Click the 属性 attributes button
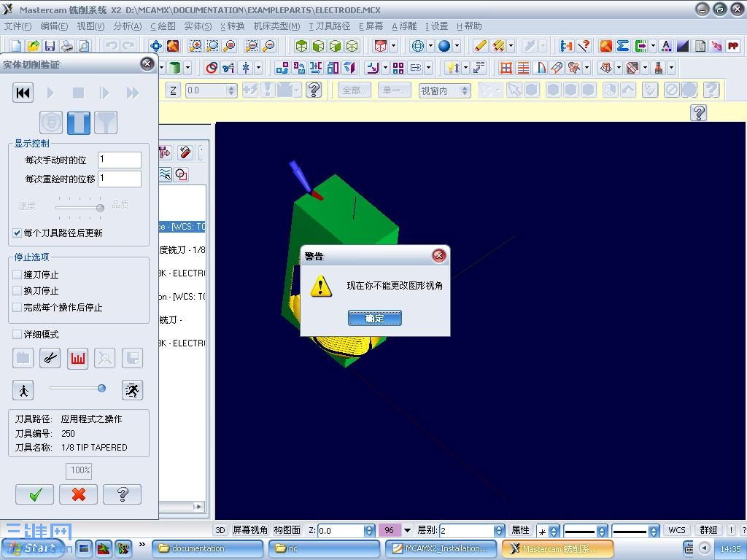 [520, 530]
